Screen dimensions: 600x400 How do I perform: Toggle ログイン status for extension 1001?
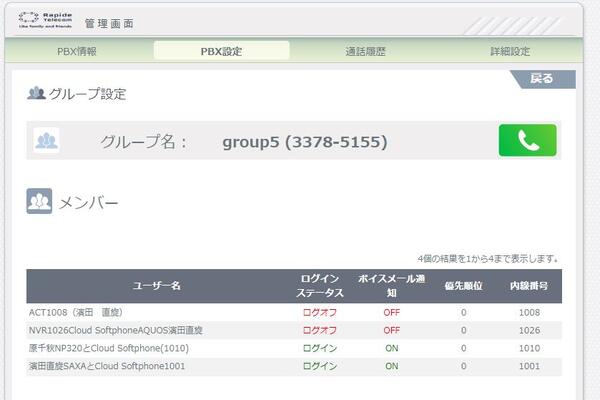(321, 366)
